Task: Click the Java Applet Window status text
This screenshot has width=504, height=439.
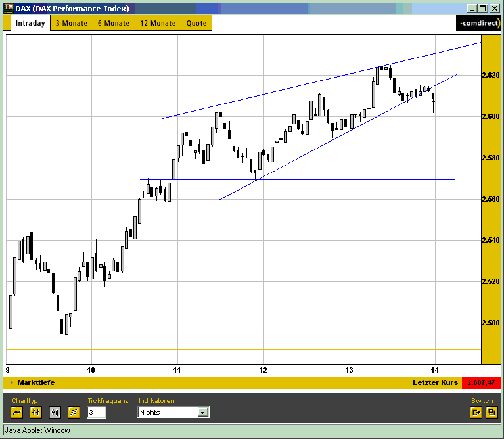Action: (37, 430)
